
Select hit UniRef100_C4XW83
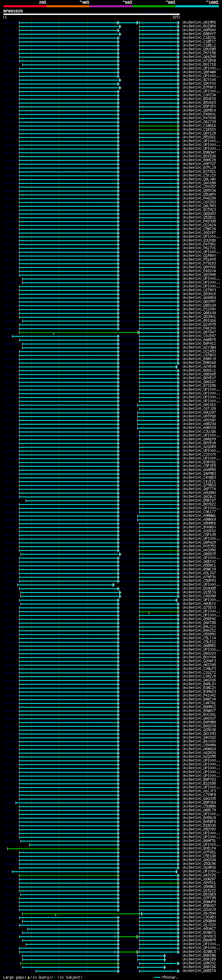[x=199, y=478]
